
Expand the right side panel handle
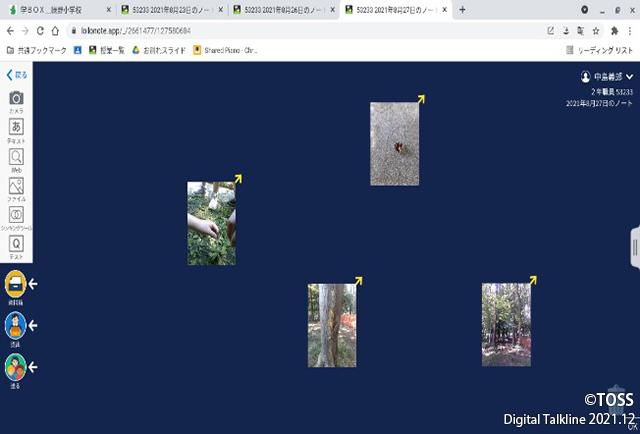(634, 247)
